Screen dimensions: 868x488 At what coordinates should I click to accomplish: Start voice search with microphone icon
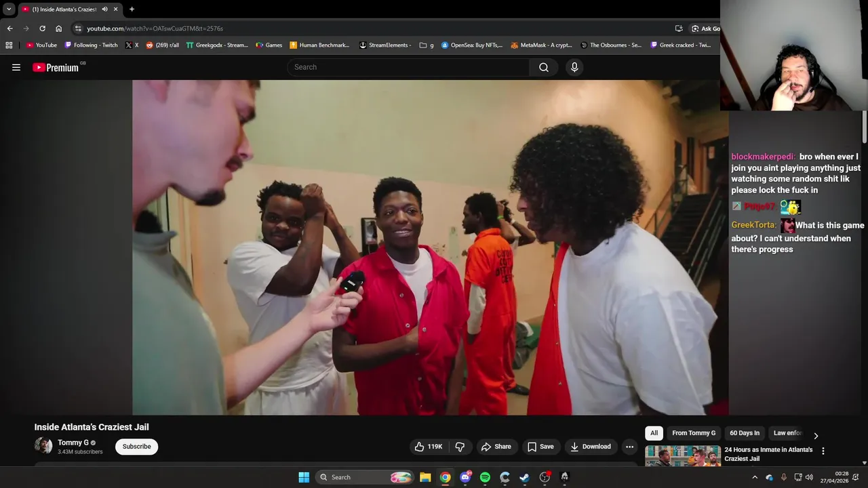click(x=574, y=67)
